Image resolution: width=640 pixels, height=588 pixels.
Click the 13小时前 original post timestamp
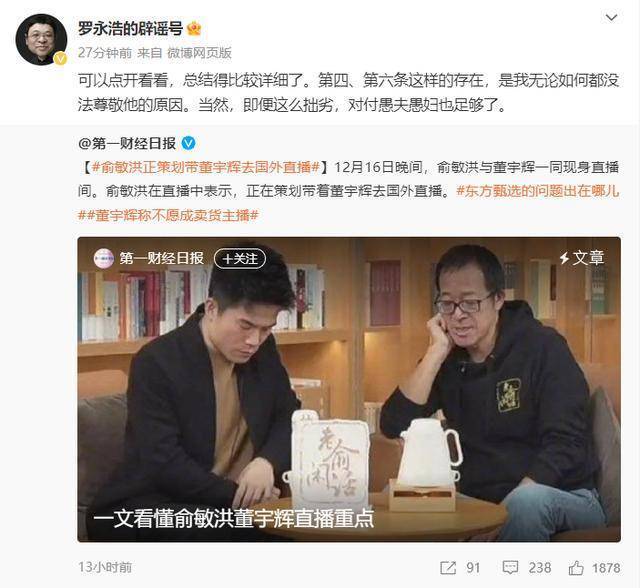105,567
